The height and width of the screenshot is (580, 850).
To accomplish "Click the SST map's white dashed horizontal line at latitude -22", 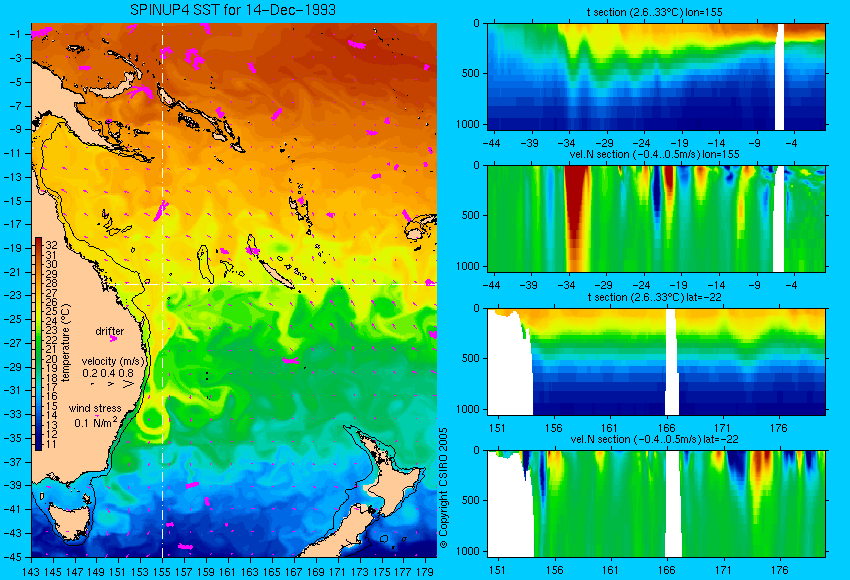I will tap(271, 284).
